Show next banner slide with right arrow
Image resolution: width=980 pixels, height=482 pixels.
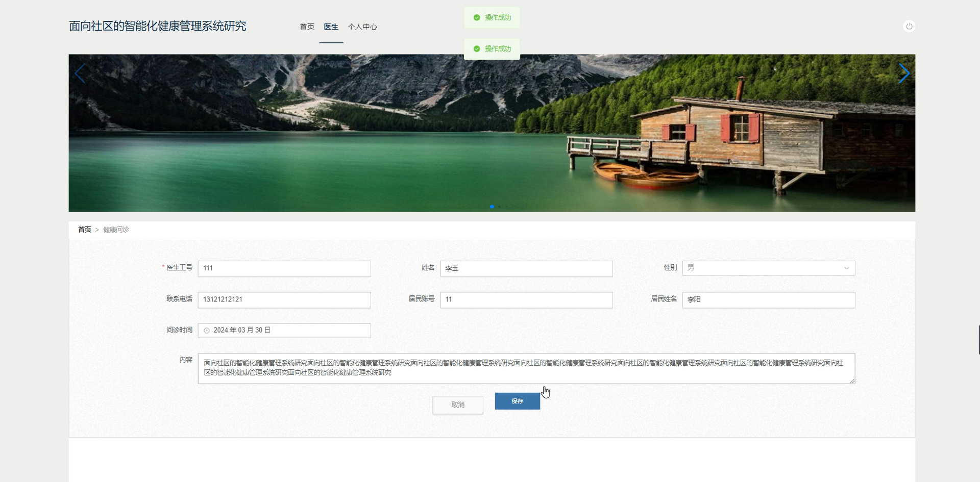(x=903, y=73)
